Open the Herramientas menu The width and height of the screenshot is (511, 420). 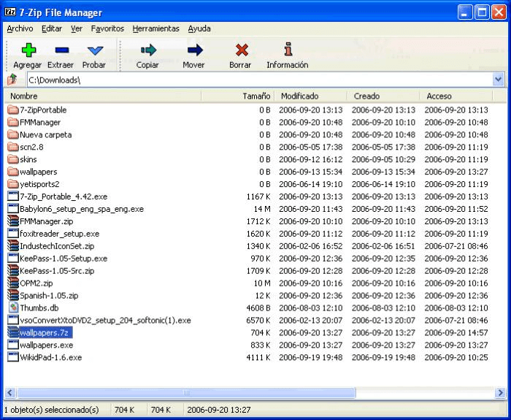[155, 28]
